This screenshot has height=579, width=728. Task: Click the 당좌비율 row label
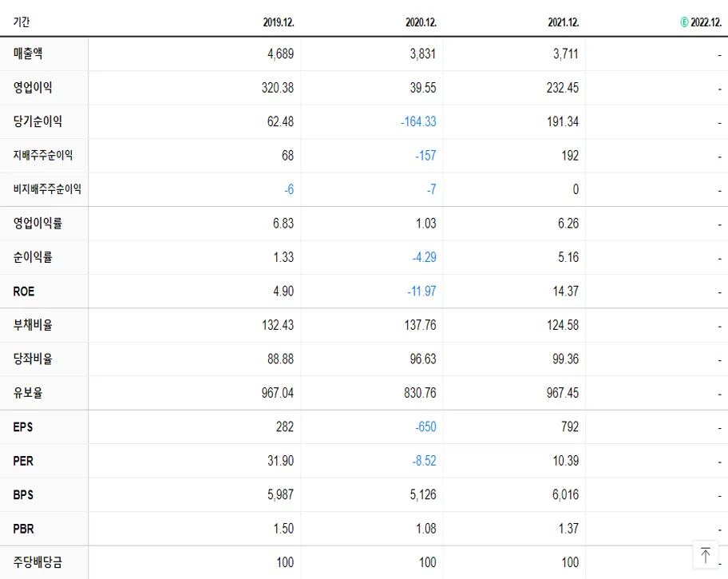click(x=33, y=359)
